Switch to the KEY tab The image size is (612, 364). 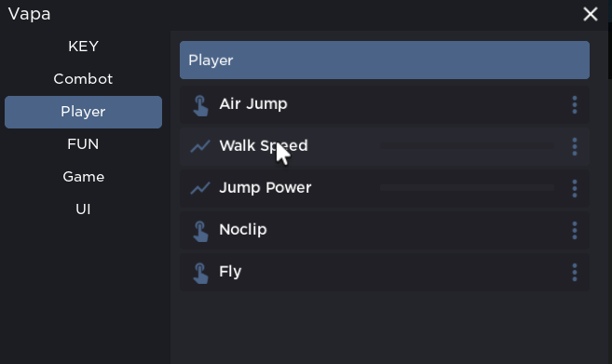click(x=83, y=47)
